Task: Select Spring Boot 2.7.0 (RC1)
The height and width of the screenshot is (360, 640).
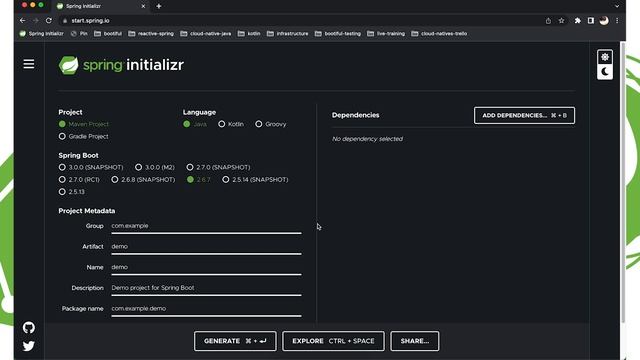Action: [x=62, y=180]
